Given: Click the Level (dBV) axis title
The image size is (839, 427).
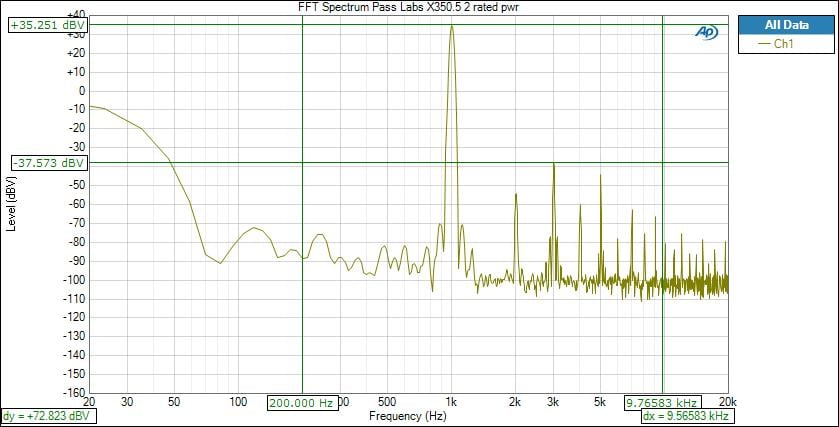Looking at the screenshot, I should pyautogui.click(x=11, y=204).
